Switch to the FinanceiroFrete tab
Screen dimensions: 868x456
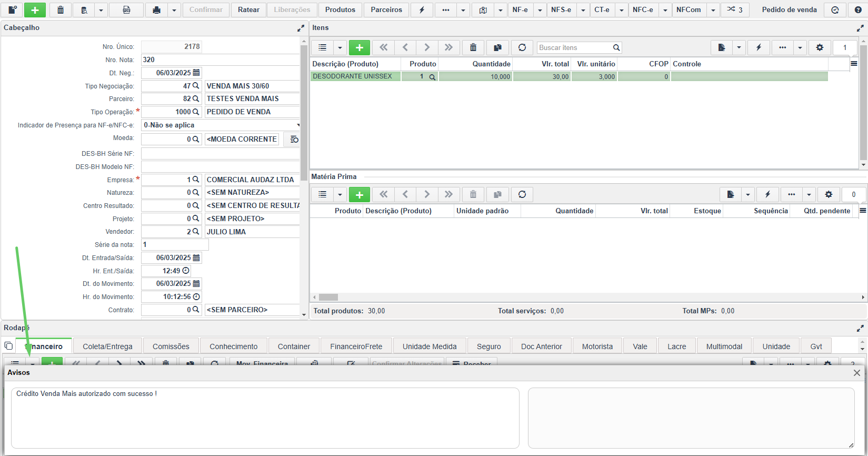coord(356,346)
